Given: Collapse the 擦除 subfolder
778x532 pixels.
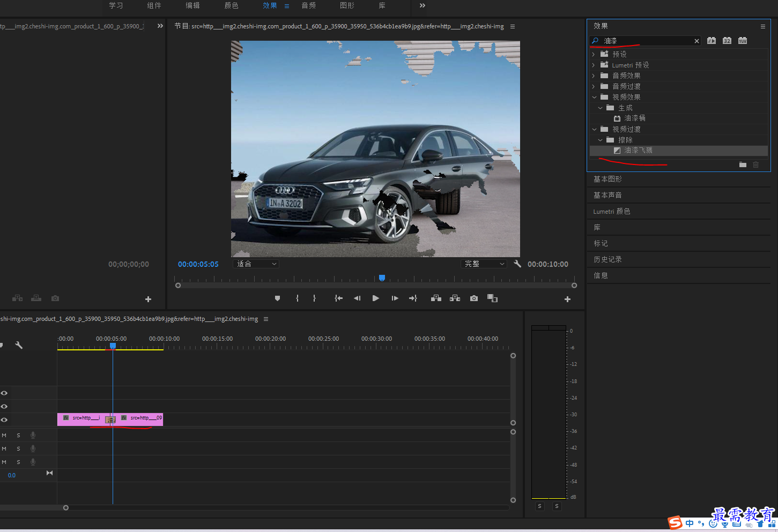Looking at the screenshot, I should (x=600, y=140).
